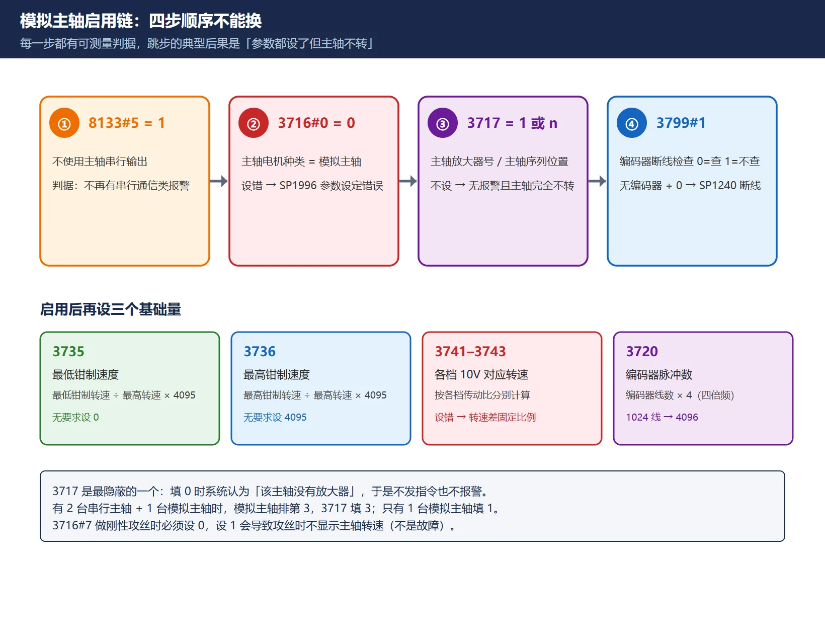This screenshot has width=825, height=644.
Task: Select the heading '3717 = 1 或 n'
Action: click(x=512, y=123)
